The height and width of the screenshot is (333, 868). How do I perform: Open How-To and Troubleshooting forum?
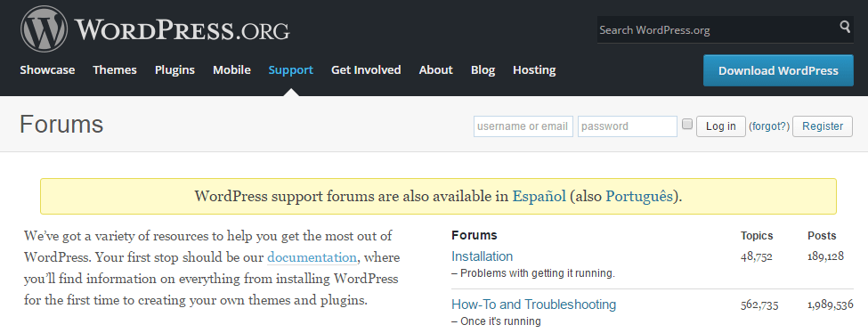click(533, 305)
